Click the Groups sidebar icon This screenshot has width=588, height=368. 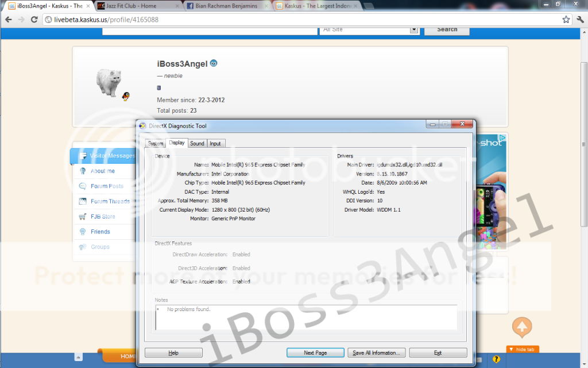click(83, 247)
